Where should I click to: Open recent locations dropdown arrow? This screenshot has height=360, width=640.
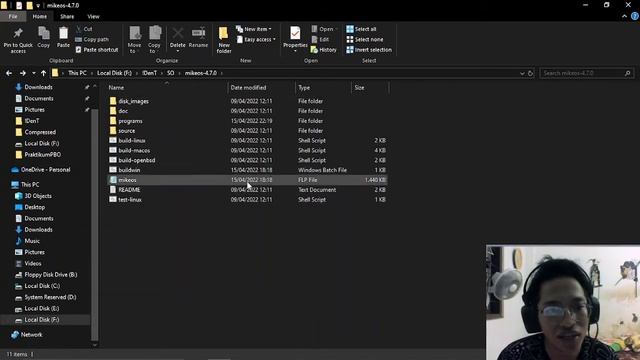(33, 73)
